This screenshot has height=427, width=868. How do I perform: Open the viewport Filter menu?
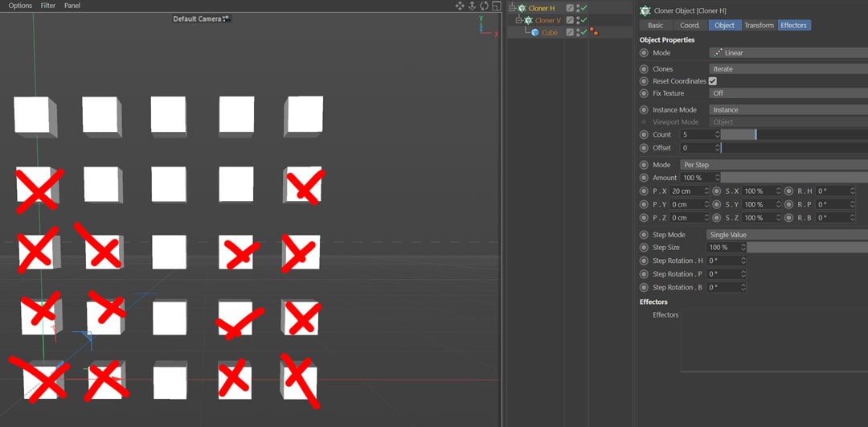(48, 6)
